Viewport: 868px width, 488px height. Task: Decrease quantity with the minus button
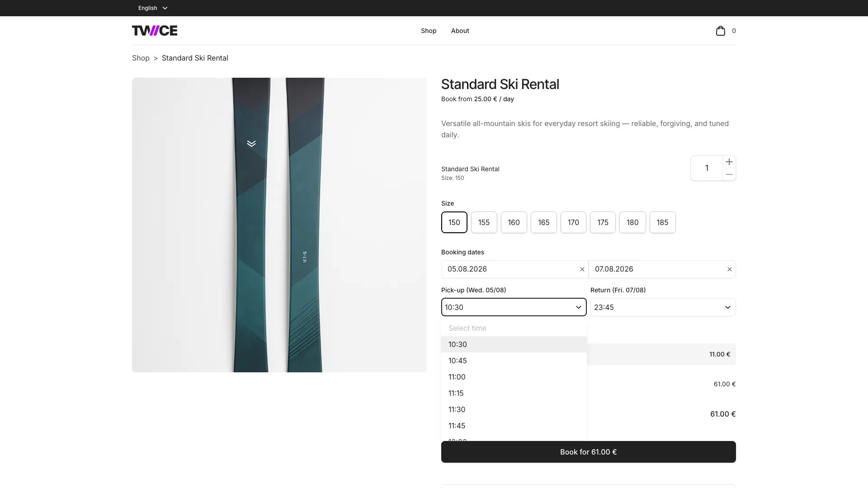pyautogui.click(x=729, y=174)
